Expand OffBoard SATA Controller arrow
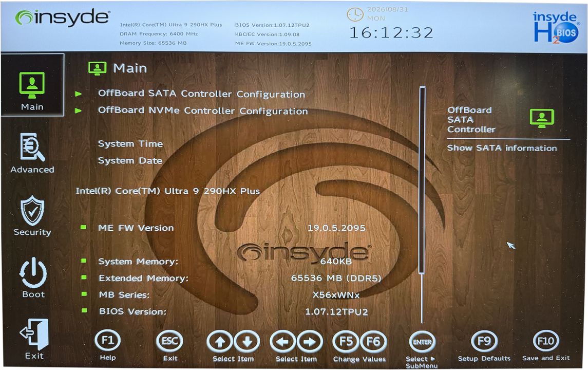Image resolution: width=588 pixels, height=370 pixels. [x=79, y=94]
